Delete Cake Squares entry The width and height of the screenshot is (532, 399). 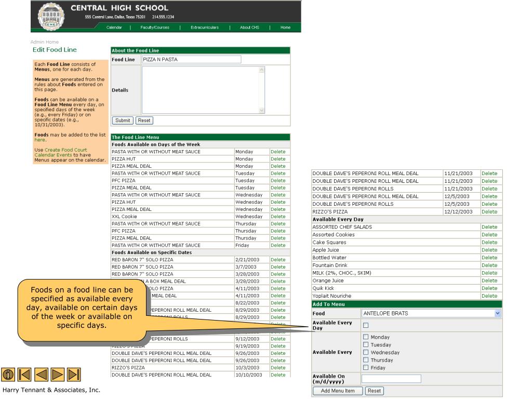[489, 242]
